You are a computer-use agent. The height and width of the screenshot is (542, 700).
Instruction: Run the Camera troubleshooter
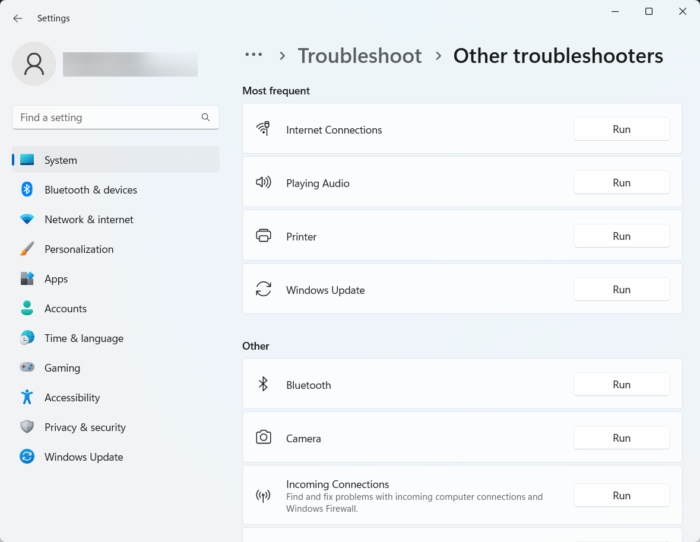621,438
